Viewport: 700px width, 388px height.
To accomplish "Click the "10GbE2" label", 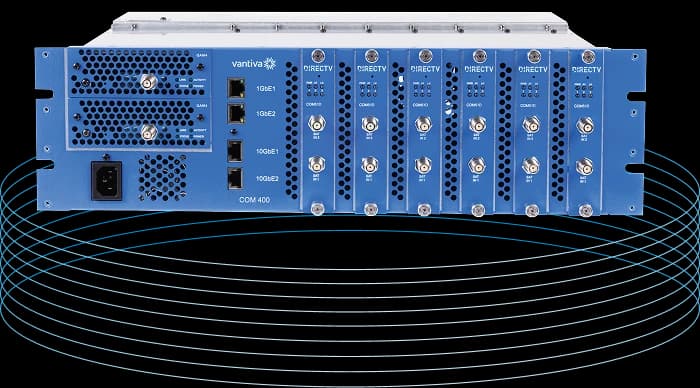I will click(x=267, y=179).
